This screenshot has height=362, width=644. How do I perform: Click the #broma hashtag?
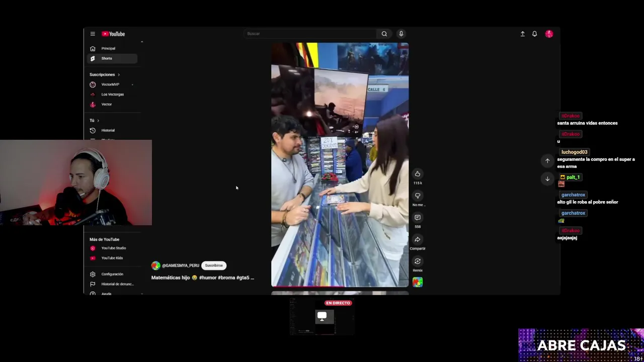point(227,278)
